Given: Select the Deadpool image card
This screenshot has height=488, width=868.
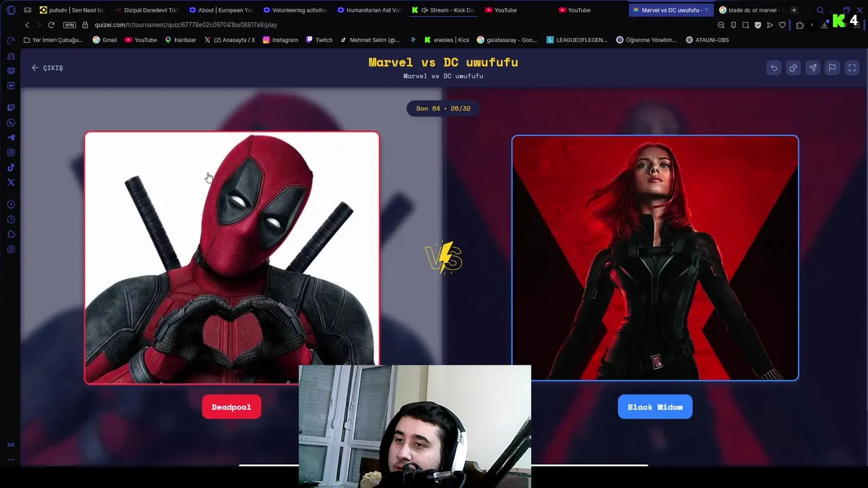Looking at the screenshot, I should click(231, 258).
